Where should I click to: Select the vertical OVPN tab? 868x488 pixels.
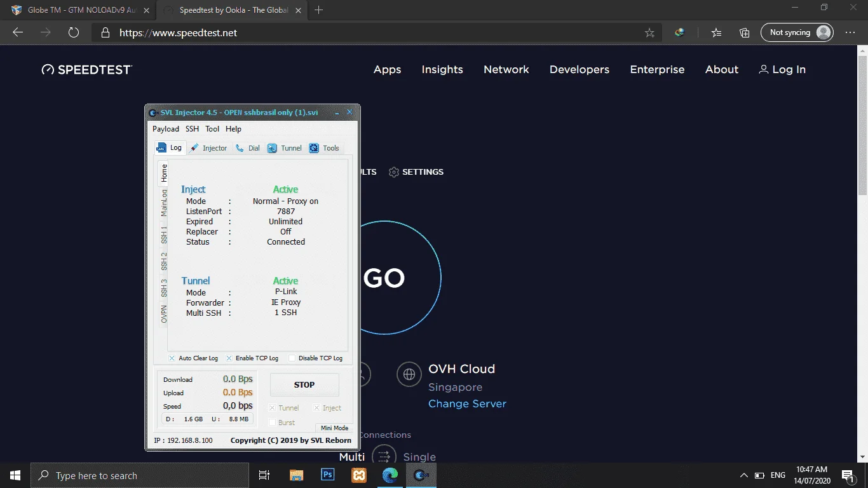[x=164, y=314]
